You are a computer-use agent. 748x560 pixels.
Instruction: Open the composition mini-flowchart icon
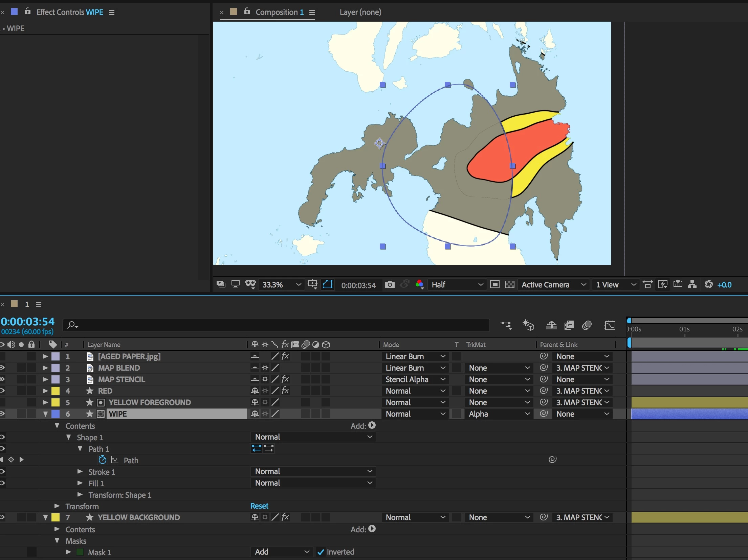tap(506, 325)
